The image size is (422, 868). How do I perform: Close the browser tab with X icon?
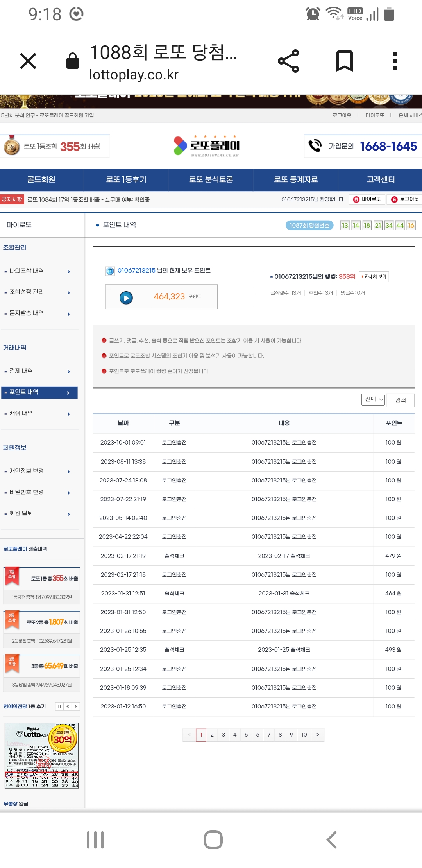pyautogui.click(x=28, y=61)
